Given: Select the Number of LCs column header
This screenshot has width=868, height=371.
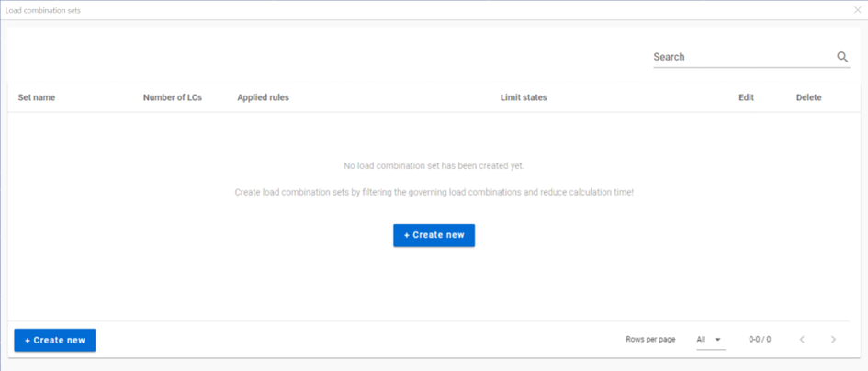Looking at the screenshot, I should [173, 97].
